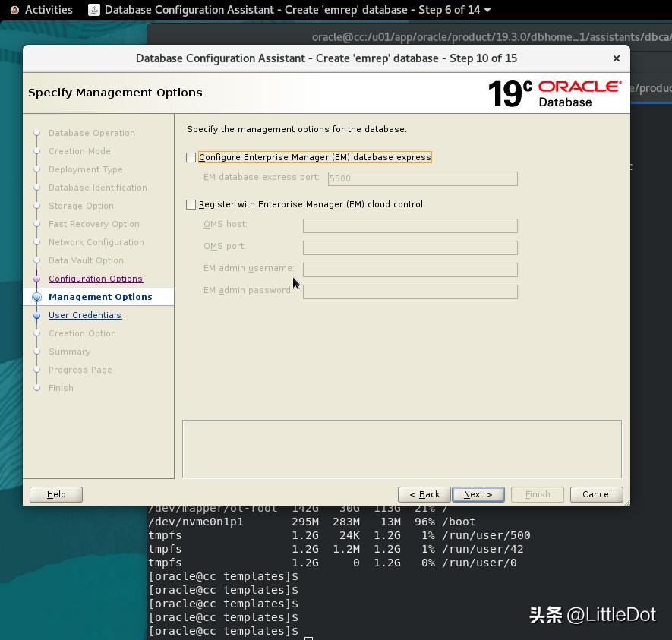Click the /run/user/500 tmpfs line in terminal
Image resolution: width=672 pixels, height=640 pixels.
click(339, 535)
